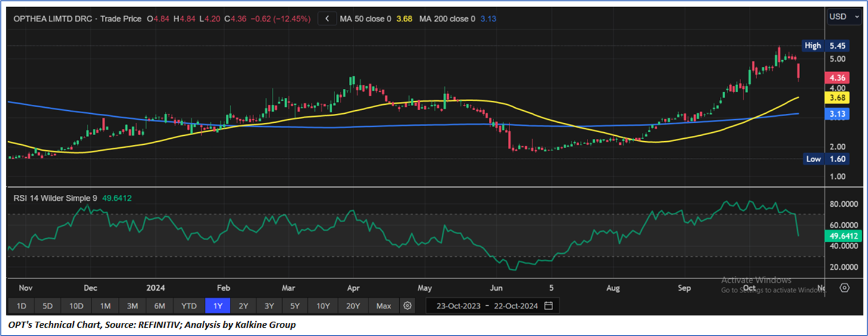The image size is (868, 336).
Task: Select the 3Y time range
Action: coord(269,306)
